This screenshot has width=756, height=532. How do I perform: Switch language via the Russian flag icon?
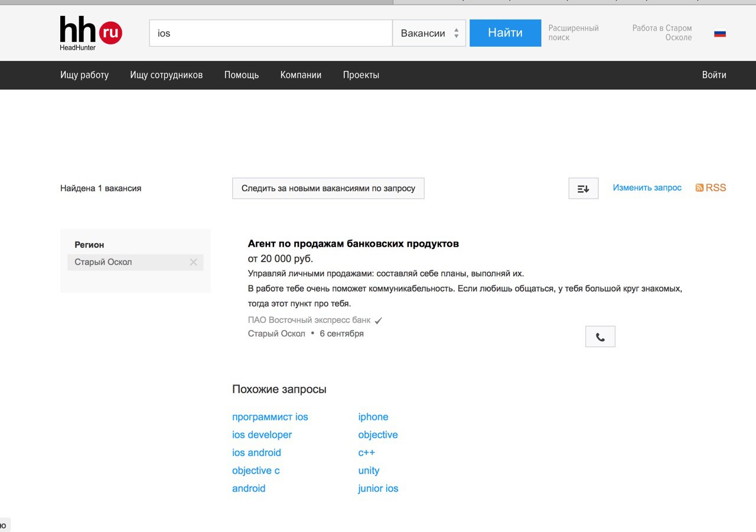tap(720, 33)
